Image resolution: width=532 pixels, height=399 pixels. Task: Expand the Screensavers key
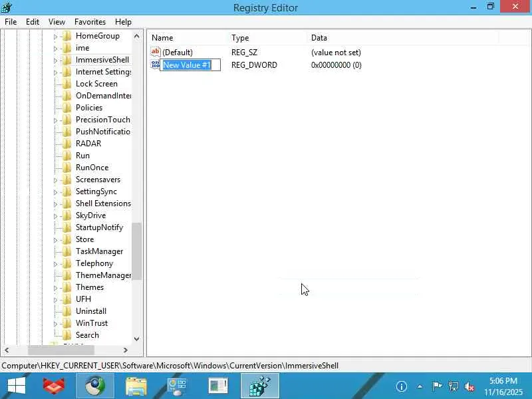(55, 180)
